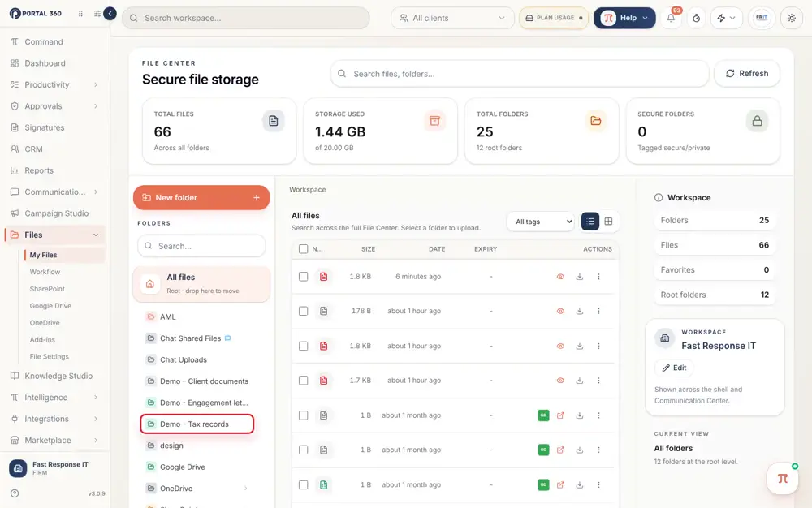Edit the Fast Response IT workspace

(674, 368)
